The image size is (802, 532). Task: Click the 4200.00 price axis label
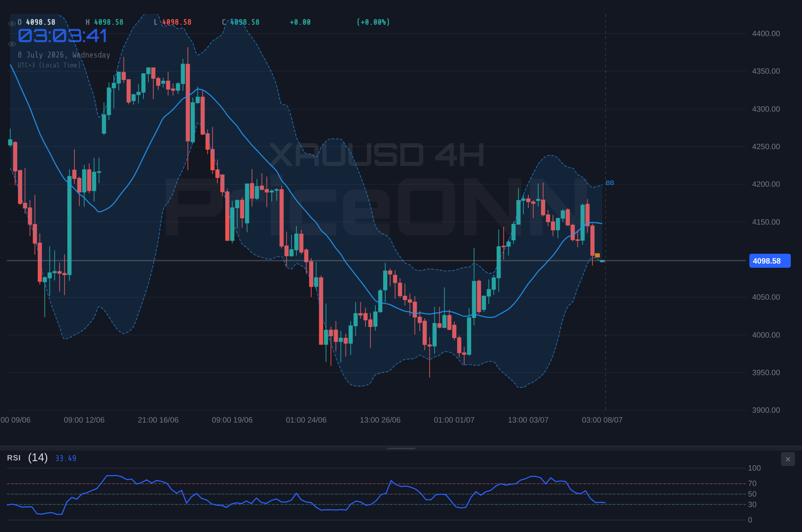click(x=766, y=184)
